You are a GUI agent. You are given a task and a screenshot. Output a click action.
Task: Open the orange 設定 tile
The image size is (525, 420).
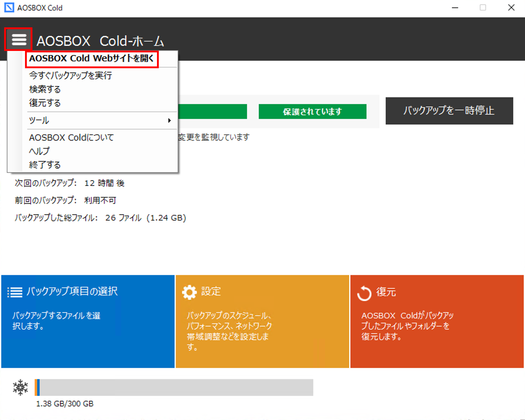pos(262,321)
